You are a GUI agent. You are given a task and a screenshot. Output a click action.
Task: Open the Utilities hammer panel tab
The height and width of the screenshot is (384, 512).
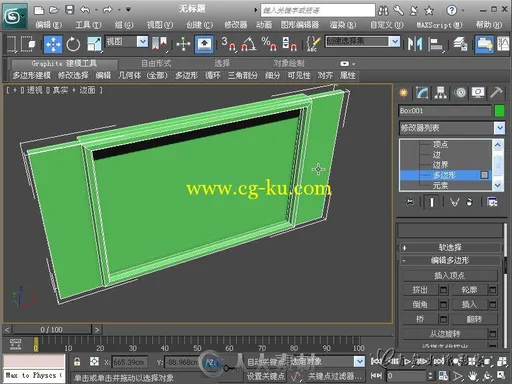coord(496,93)
